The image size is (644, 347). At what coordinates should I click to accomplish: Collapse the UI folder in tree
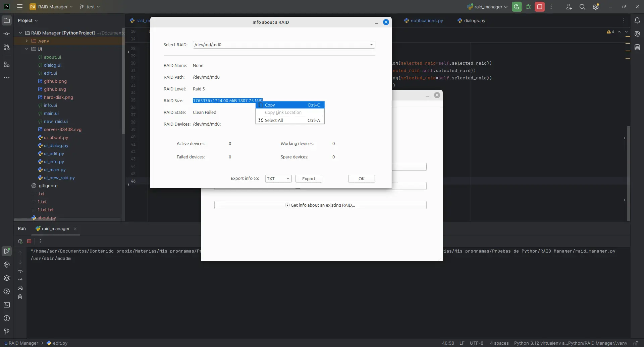pos(27,49)
